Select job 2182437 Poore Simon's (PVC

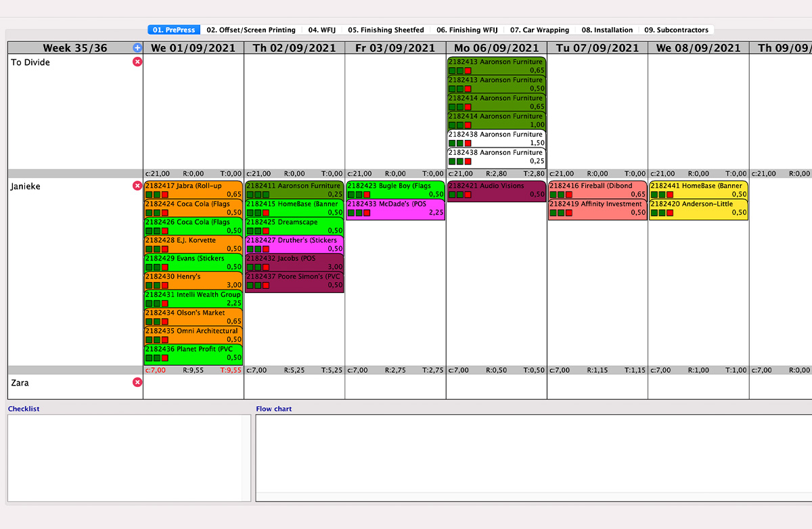point(294,281)
